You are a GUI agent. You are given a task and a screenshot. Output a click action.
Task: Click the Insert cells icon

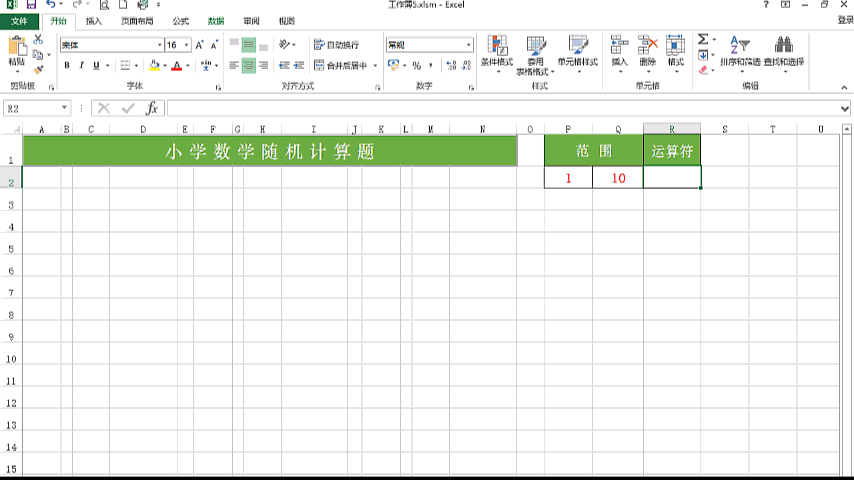click(x=619, y=45)
